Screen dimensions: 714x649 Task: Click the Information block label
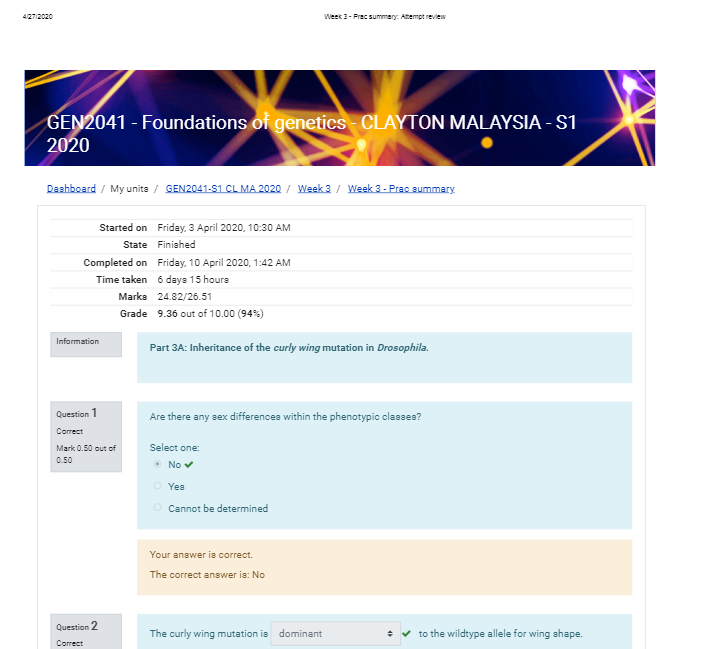pyautogui.click(x=77, y=341)
